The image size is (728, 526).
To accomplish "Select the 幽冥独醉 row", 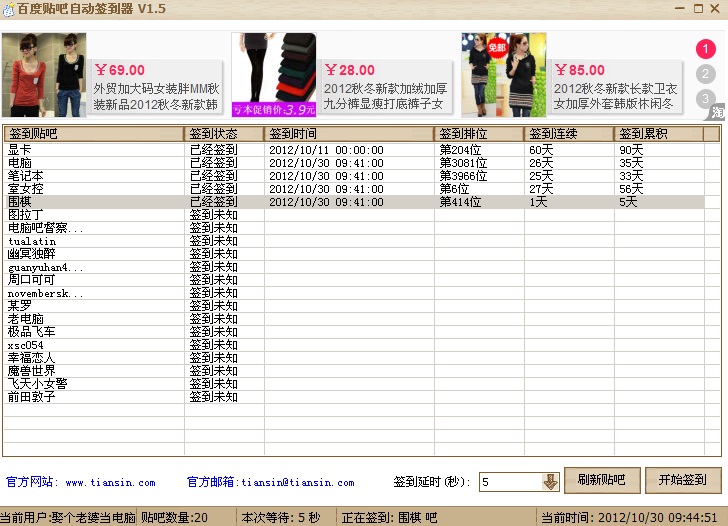I will point(354,254).
